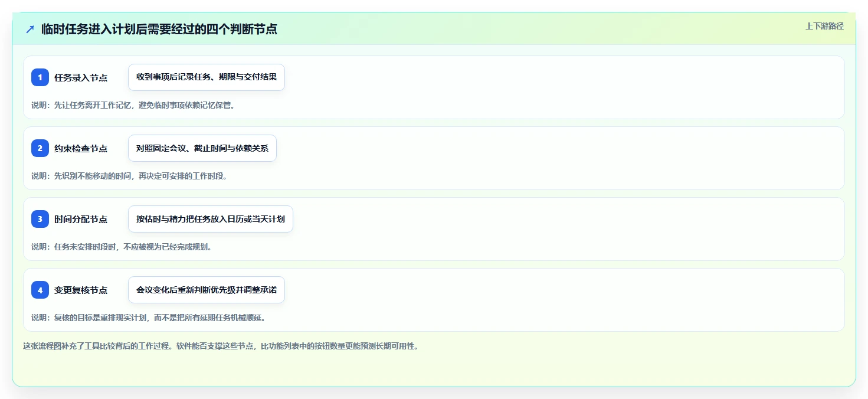Click the footer paragraph starting 这张流程图补充了工具比较背后的工作过程

coord(221,346)
